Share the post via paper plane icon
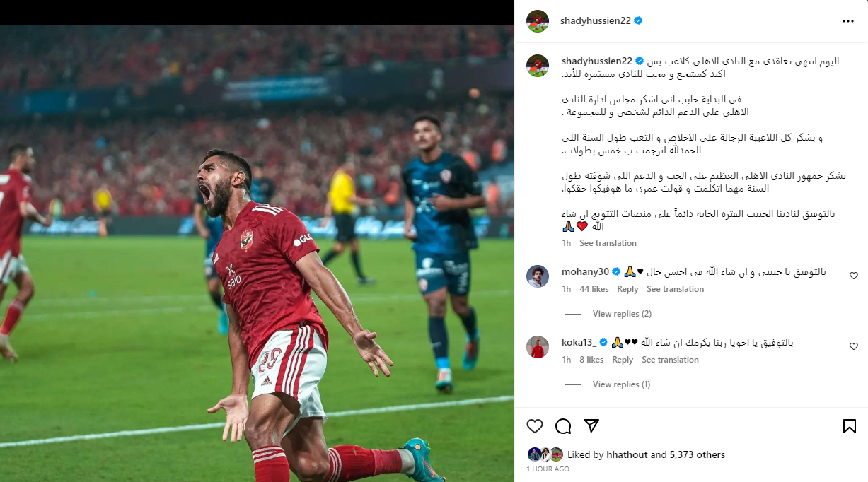The image size is (868, 482). [591, 426]
